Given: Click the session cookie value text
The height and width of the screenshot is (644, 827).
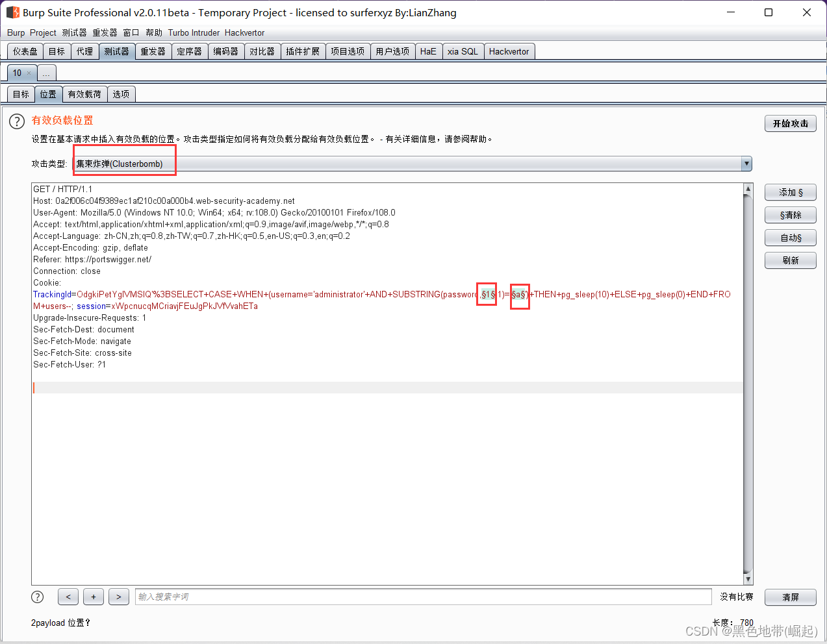Looking at the screenshot, I should pyautogui.click(x=184, y=306).
